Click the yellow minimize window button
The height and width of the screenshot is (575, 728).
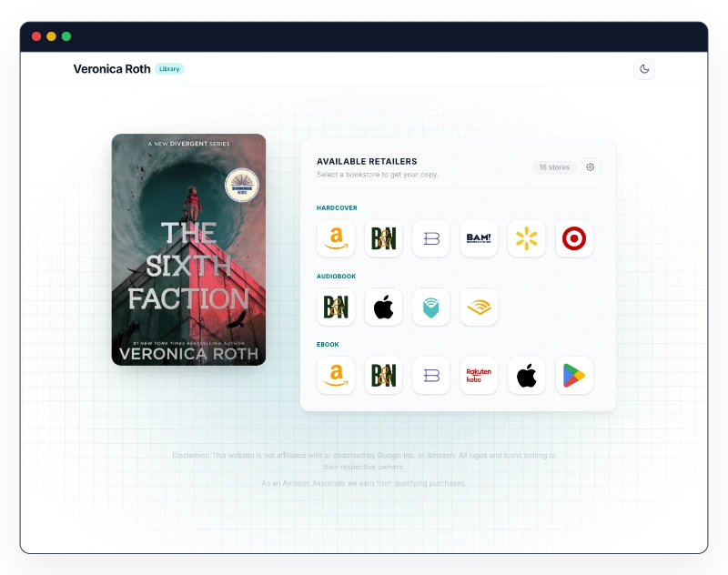point(52,36)
